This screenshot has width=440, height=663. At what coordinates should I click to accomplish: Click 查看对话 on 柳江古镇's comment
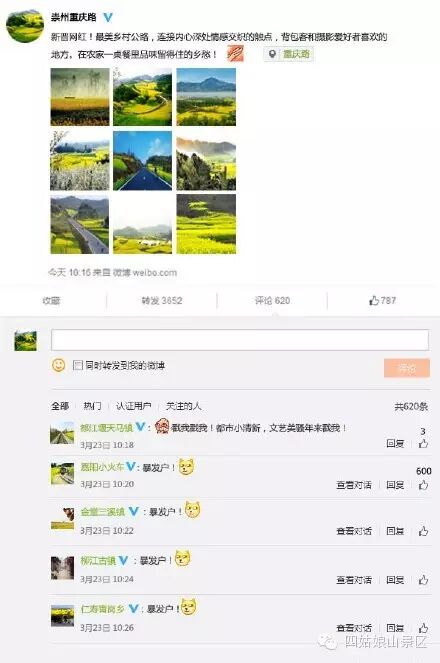354,580
